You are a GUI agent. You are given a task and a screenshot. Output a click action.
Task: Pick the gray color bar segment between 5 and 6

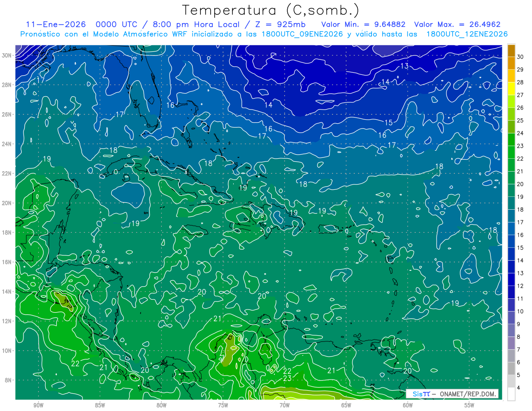pyautogui.click(x=511, y=368)
